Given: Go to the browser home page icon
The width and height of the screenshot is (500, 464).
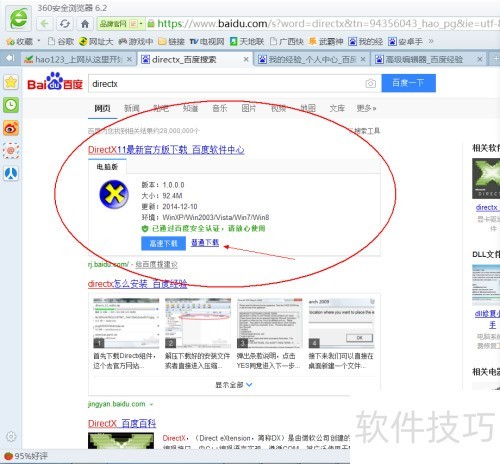Looking at the screenshot, I should (85, 24).
